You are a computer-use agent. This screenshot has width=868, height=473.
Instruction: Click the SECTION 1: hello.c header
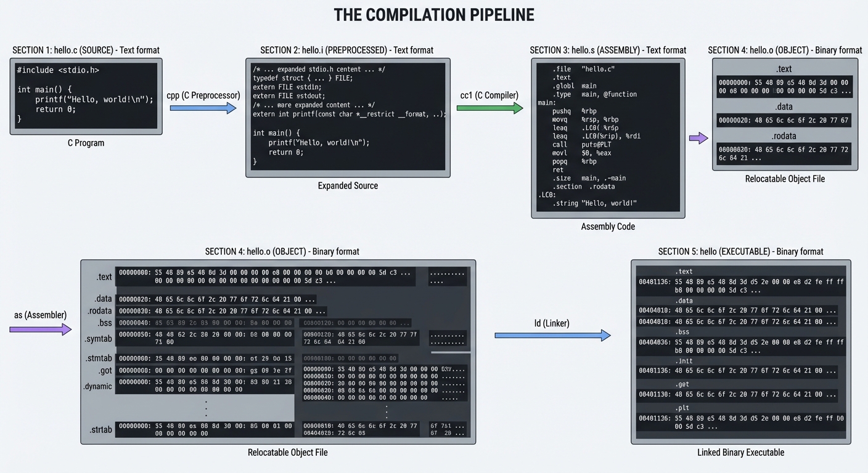[x=86, y=50]
